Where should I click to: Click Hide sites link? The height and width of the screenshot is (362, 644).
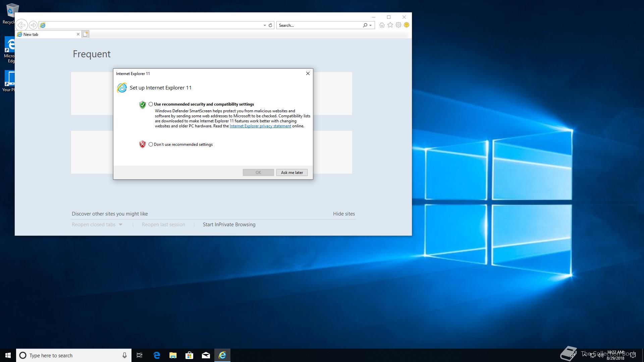tap(344, 214)
